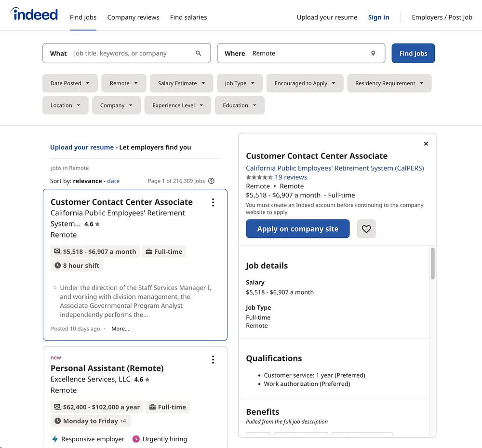The height and width of the screenshot is (448, 482).
Task: Focus the What job title input
Action: [x=131, y=53]
